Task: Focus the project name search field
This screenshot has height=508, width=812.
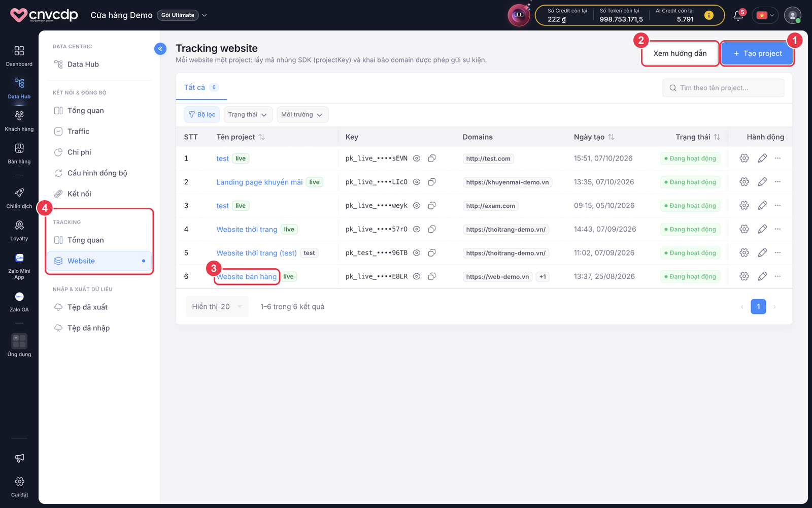Action: 723,88
